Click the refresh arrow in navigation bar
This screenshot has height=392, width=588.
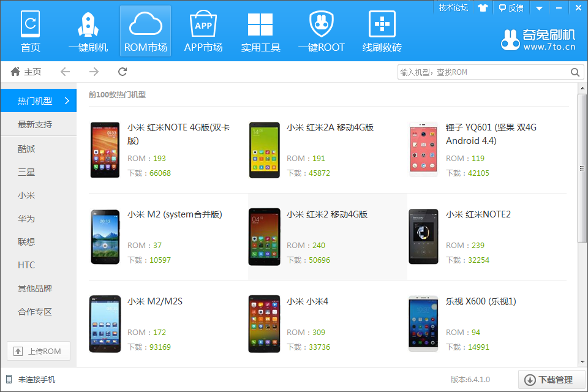pyautogui.click(x=123, y=72)
